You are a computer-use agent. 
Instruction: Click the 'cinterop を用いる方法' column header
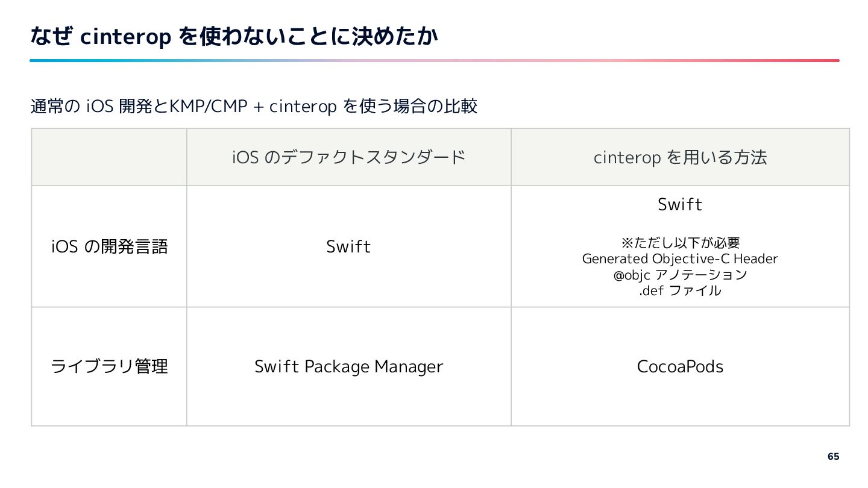click(680, 157)
